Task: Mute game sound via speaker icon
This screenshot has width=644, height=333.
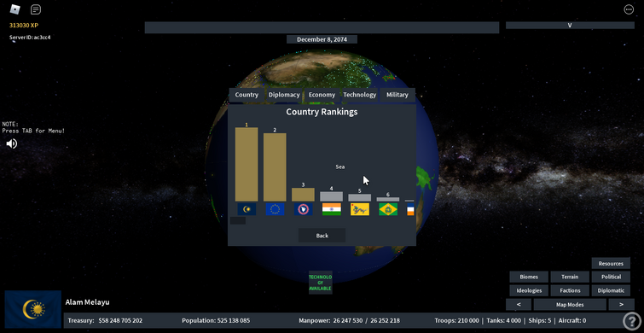Action: (x=11, y=143)
